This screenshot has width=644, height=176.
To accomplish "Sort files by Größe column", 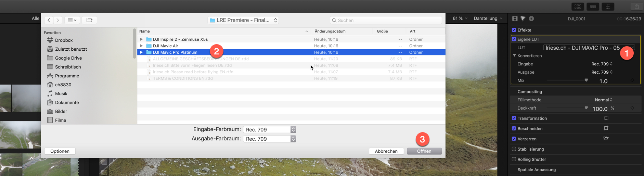I will (389, 31).
